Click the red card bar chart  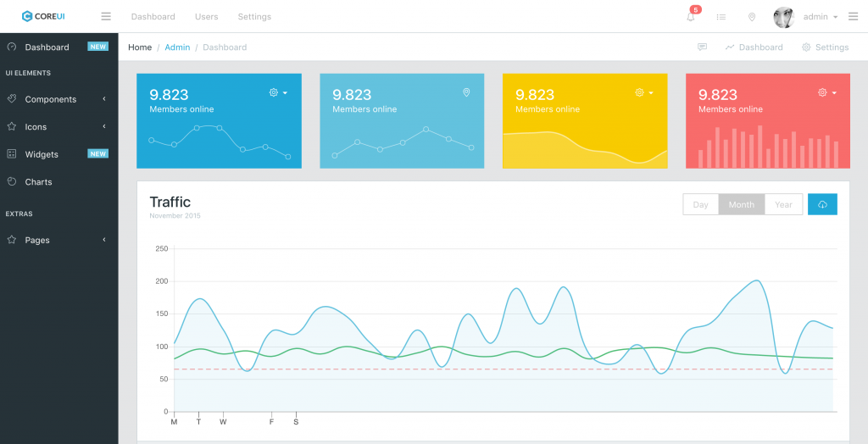(768, 147)
